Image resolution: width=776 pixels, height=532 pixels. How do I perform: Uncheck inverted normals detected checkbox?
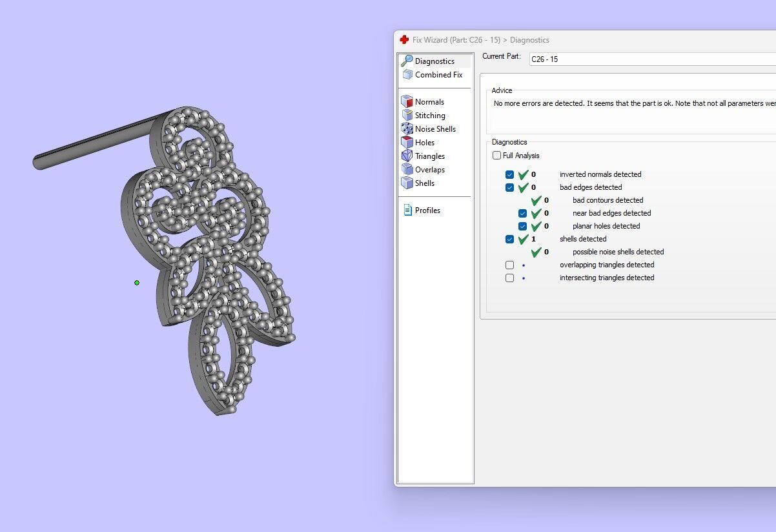tap(510, 174)
